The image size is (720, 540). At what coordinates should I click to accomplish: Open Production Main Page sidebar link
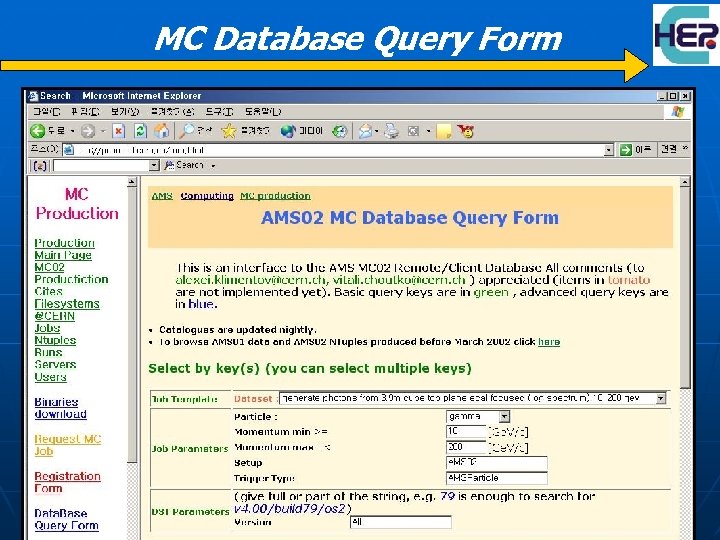(x=64, y=249)
